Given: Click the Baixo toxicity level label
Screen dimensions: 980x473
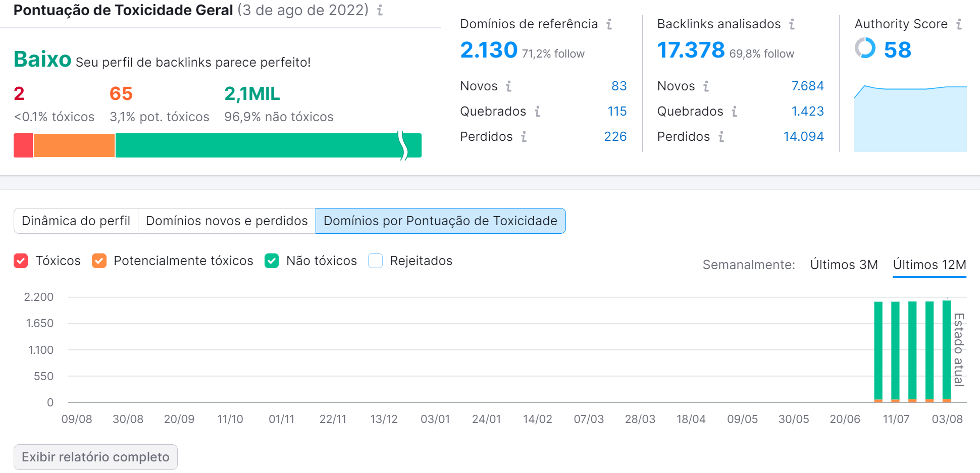Looking at the screenshot, I should [x=42, y=59].
